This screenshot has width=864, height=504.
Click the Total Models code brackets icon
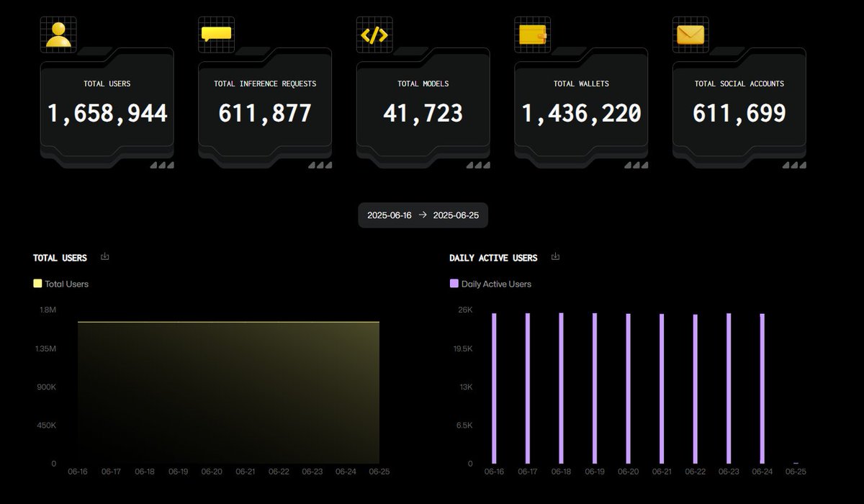375,35
